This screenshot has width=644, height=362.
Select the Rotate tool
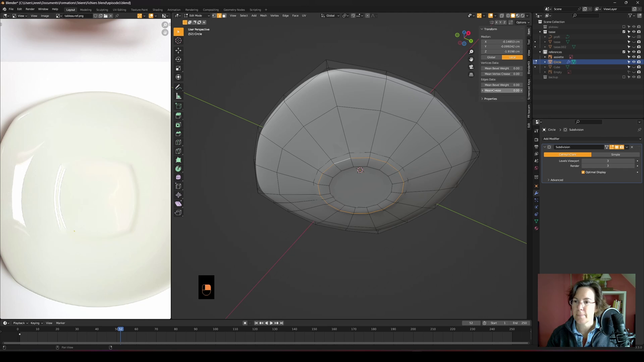[x=178, y=59]
